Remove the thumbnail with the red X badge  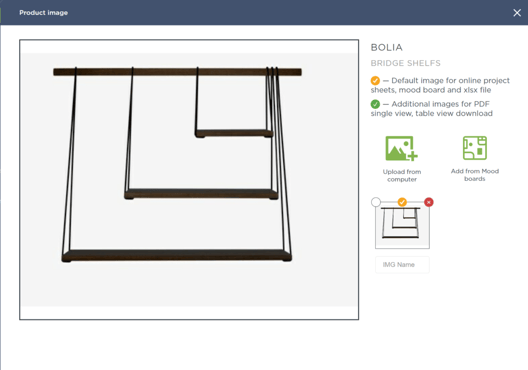(429, 202)
